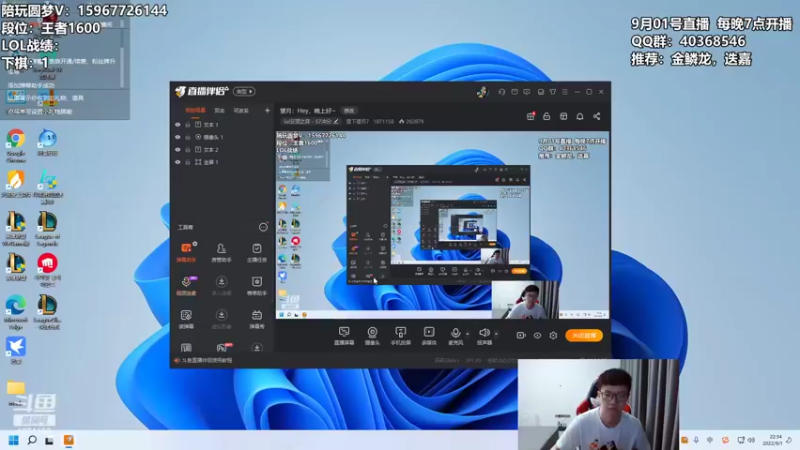Viewport: 800px width, 450px height.
Task: Open the 房管助手 room manager tool
Action: click(x=221, y=252)
